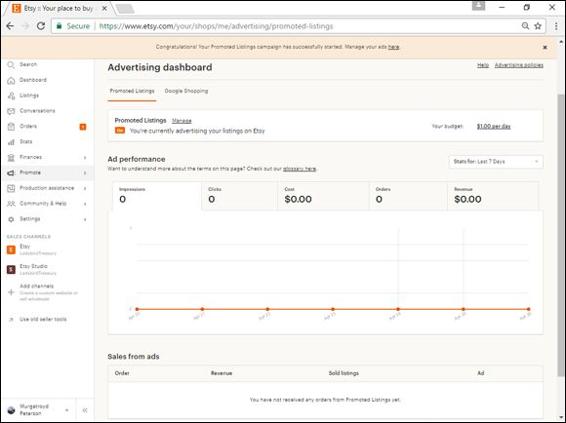Expand Production assistance submenu arrow

click(85, 189)
